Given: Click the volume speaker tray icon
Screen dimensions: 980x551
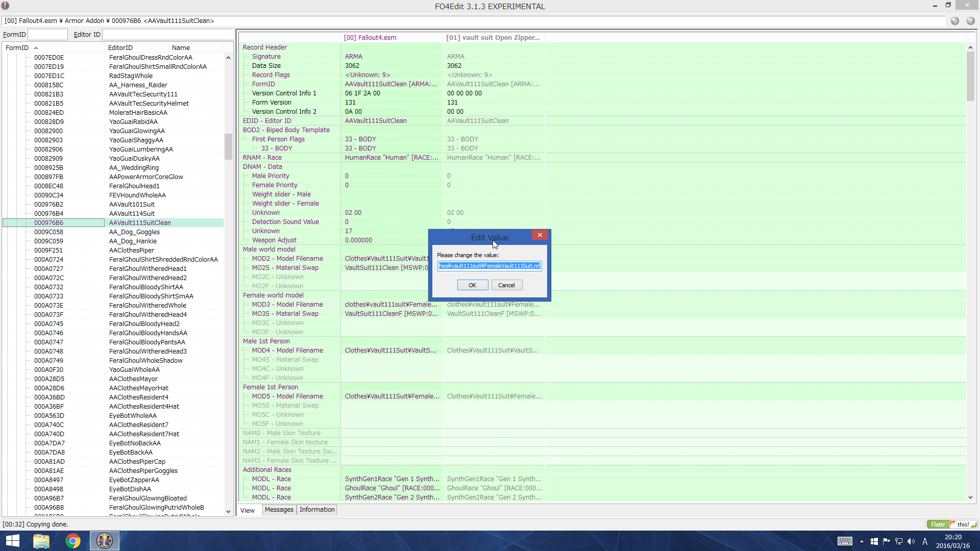Looking at the screenshot, I should coord(911,541).
